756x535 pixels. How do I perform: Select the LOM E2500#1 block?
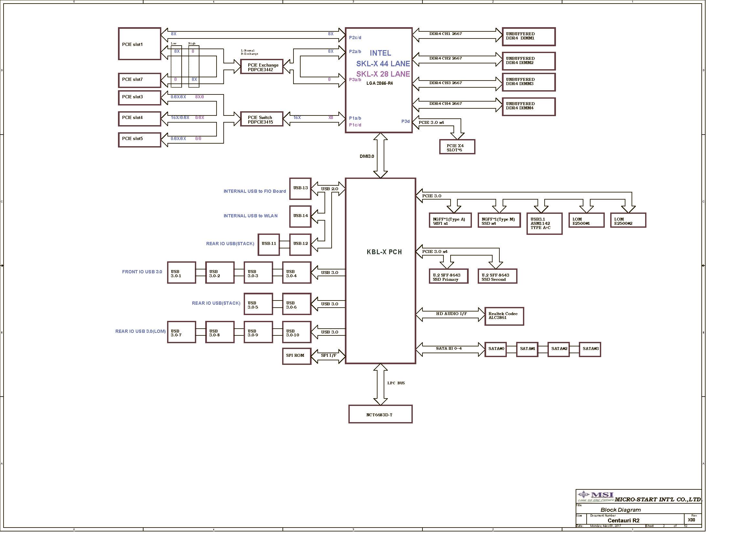[586, 220]
